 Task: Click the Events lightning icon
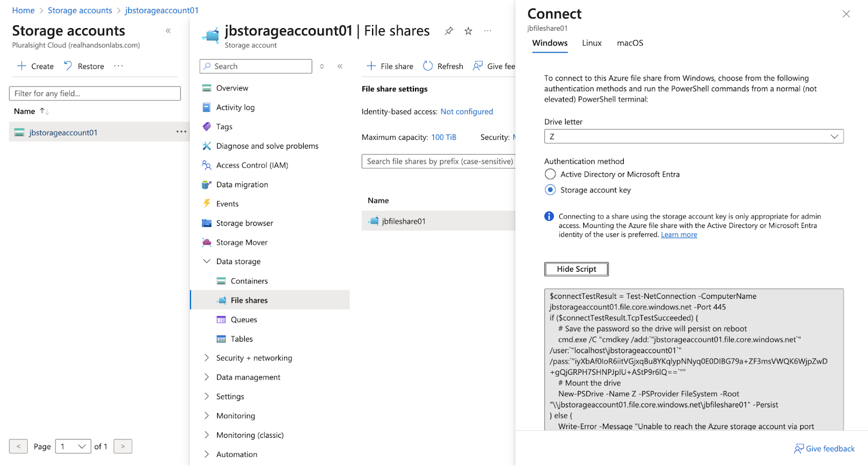click(x=206, y=203)
